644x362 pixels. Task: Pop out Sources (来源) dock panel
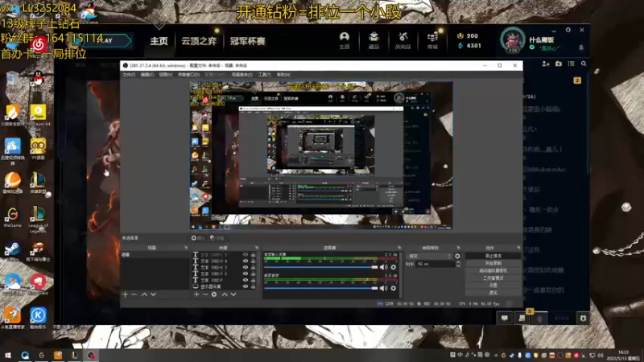point(257,248)
